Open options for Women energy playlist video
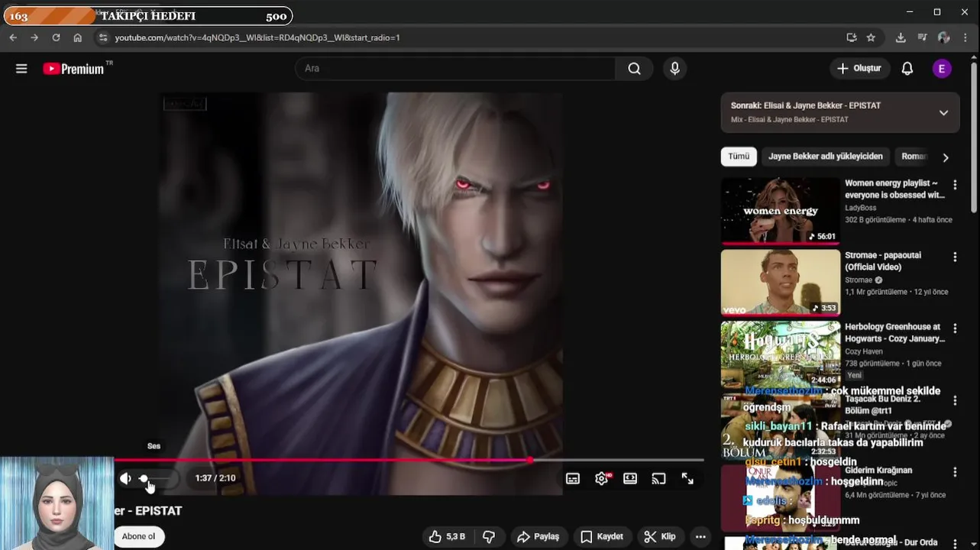This screenshot has width=980, height=550. (955, 185)
